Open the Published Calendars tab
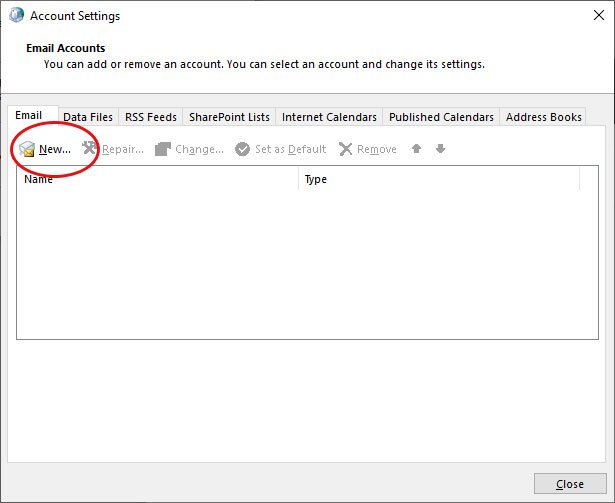The height and width of the screenshot is (503, 615). click(441, 117)
